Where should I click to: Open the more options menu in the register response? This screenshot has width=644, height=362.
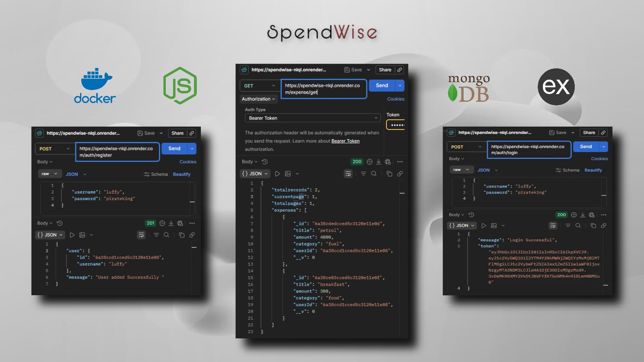(x=192, y=223)
